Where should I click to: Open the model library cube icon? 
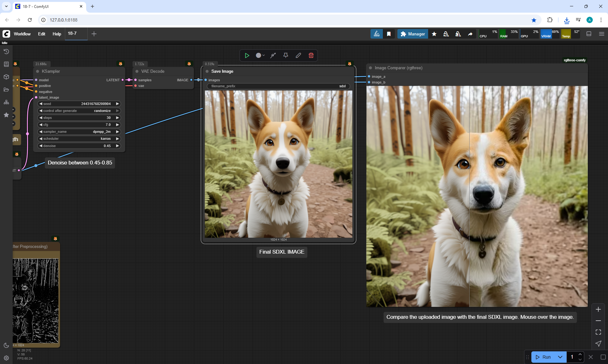pyautogui.click(x=6, y=77)
